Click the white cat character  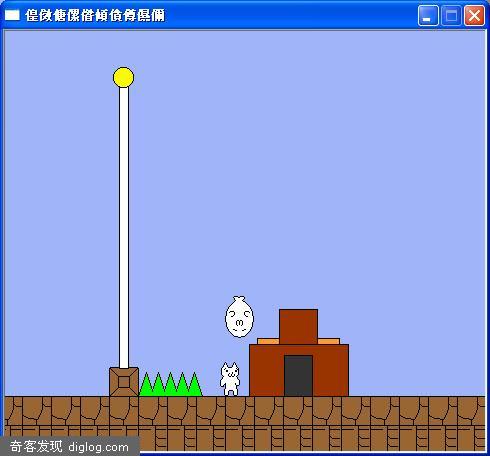(230, 379)
